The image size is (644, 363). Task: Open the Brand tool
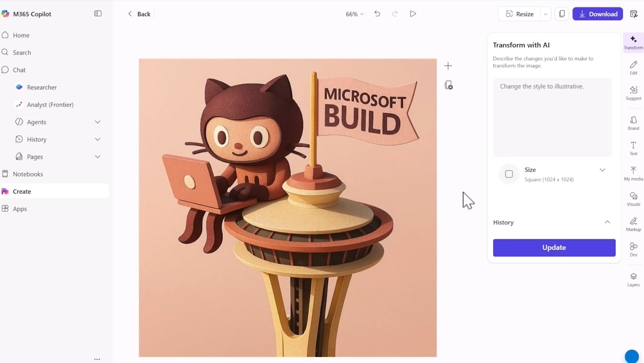(x=633, y=123)
